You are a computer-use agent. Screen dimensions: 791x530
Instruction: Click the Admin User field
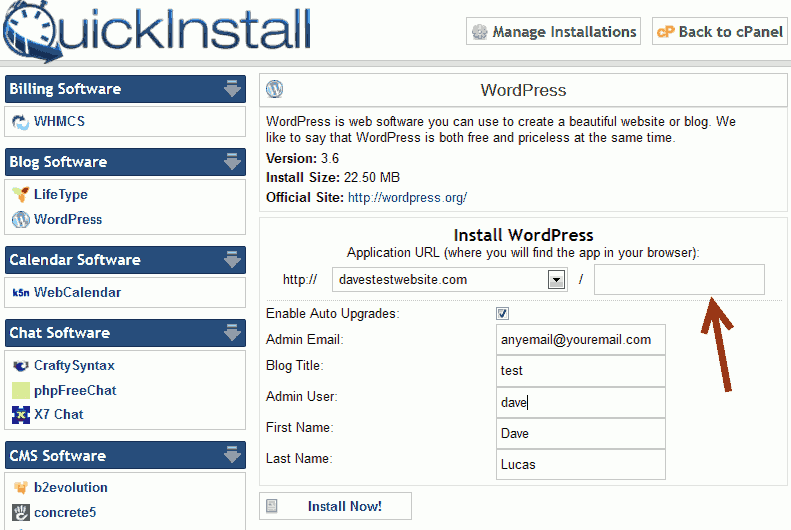[x=581, y=402]
